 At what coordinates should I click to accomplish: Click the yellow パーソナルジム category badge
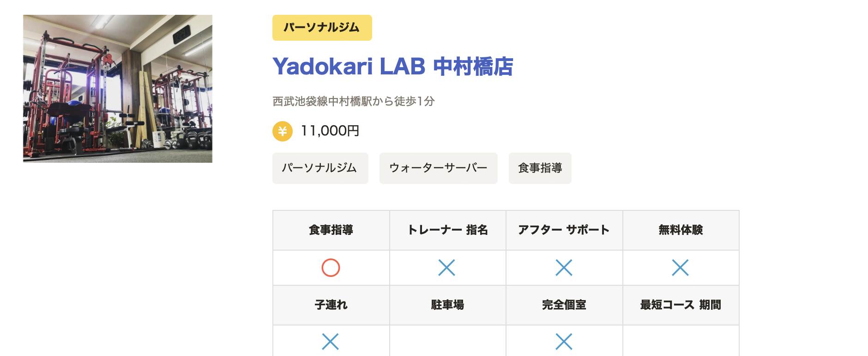(322, 28)
